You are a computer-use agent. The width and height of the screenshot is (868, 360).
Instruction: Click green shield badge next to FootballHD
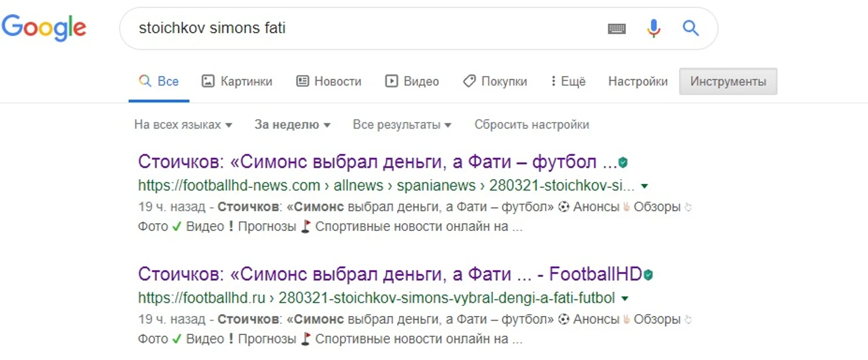[x=648, y=275]
